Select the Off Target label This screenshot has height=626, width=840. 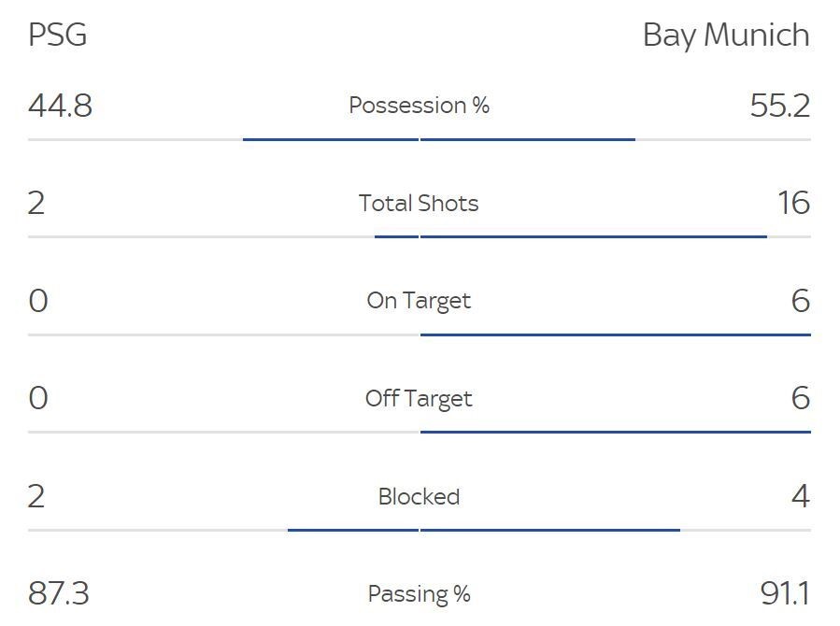pyautogui.click(x=419, y=399)
